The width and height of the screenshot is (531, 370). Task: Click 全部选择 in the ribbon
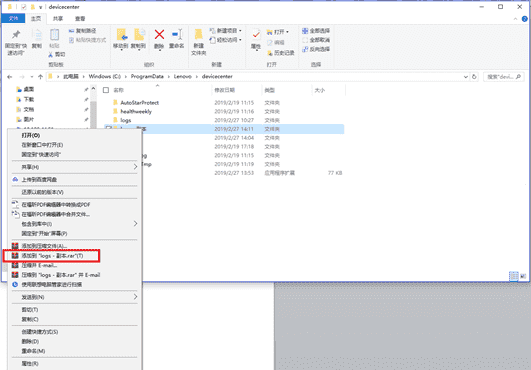click(316, 31)
